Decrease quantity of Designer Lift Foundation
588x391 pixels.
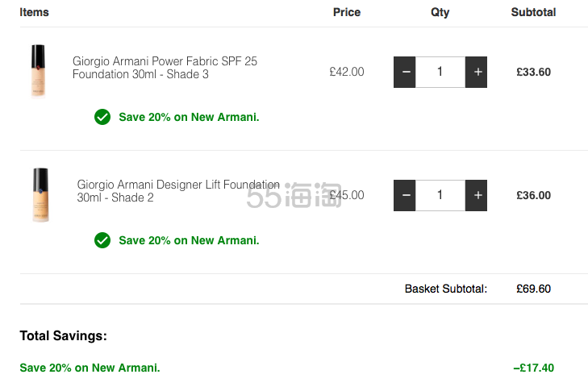click(405, 195)
